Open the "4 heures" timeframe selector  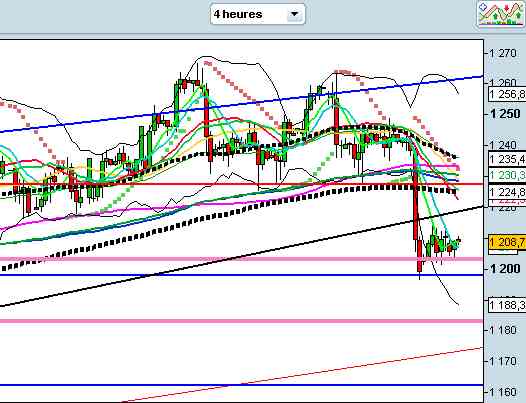click(x=258, y=14)
